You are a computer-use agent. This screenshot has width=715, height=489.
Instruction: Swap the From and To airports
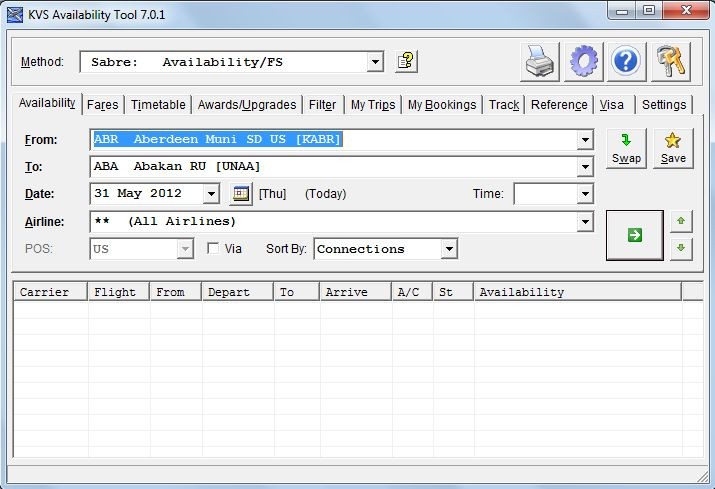[626, 148]
